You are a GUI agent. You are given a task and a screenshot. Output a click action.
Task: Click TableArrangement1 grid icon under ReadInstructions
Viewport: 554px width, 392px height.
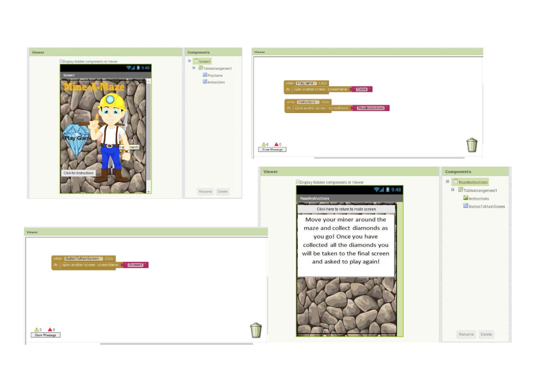tap(460, 189)
